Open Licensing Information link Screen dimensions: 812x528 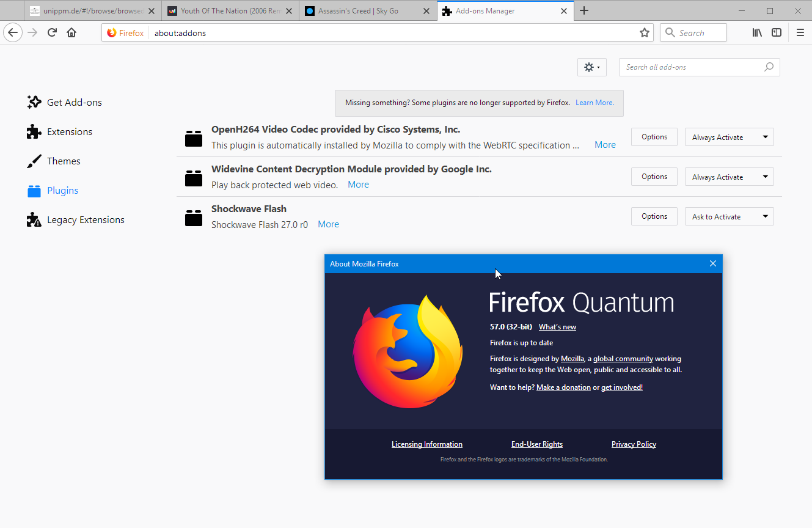click(427, 444)
